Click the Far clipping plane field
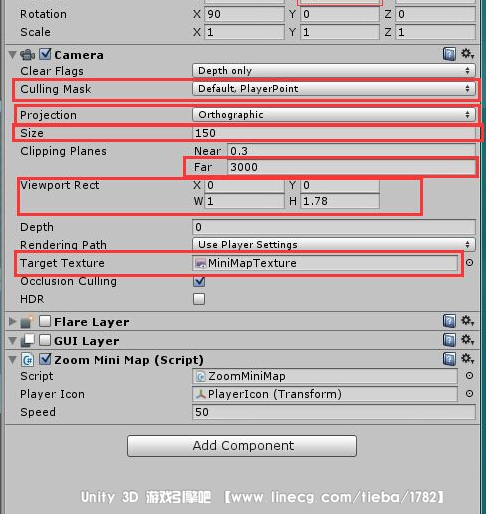The height and width of the screenshot is (514, 490). [351, 167]
